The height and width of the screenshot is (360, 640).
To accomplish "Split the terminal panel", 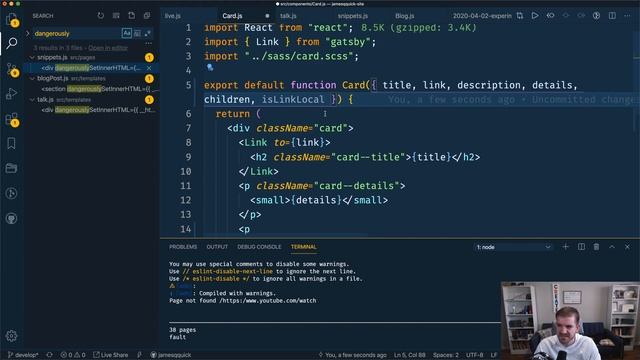I will tap(581, 247).
